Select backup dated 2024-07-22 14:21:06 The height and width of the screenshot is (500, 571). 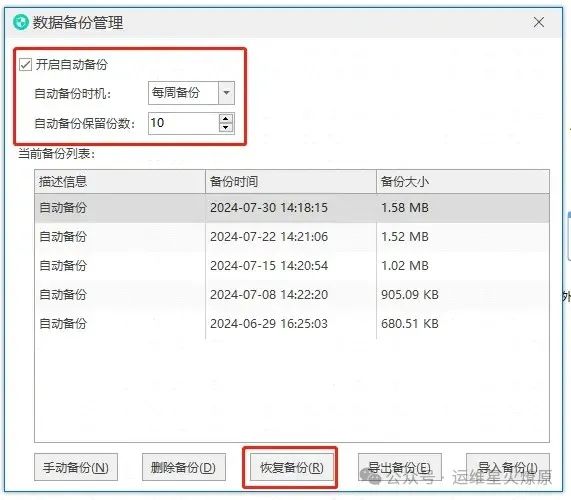(292, 237)
